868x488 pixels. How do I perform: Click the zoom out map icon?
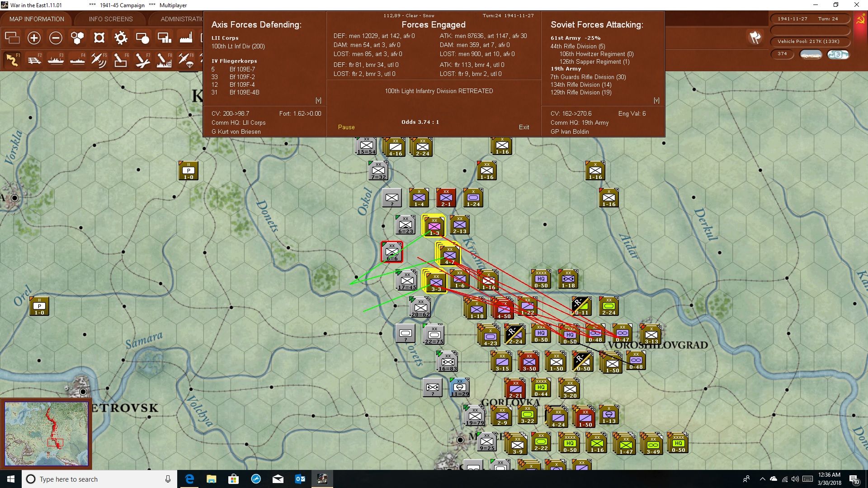56,38
